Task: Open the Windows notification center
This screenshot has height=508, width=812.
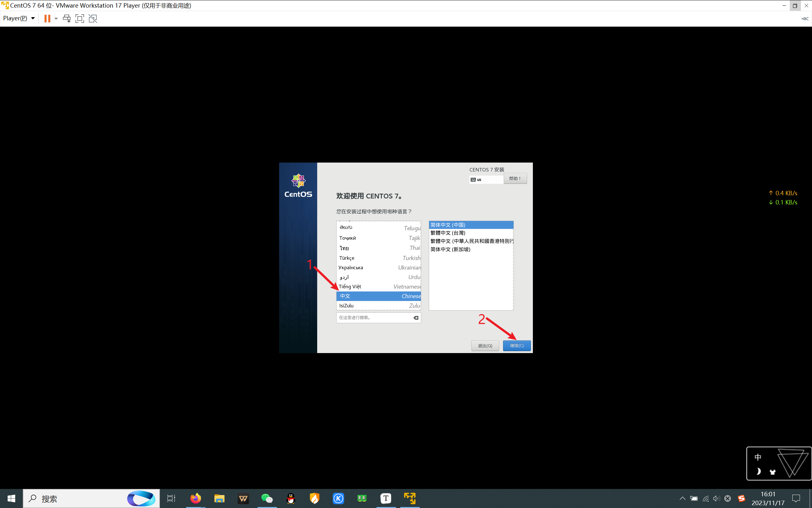Action: coord(796,498)
